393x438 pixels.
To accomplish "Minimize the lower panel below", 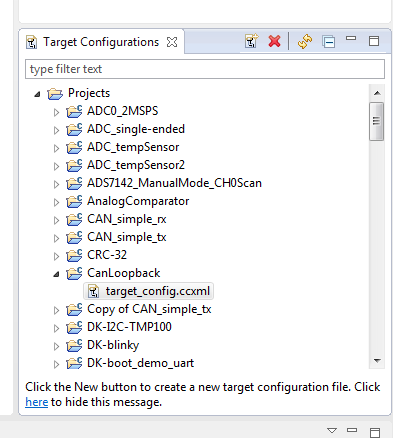I will tap(352, 430).
